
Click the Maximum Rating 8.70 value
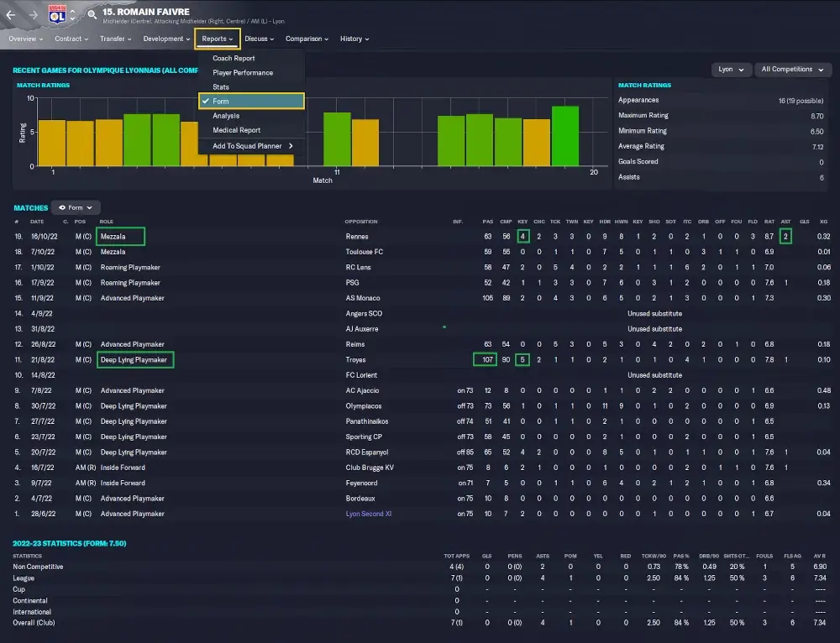pos(817,116)
